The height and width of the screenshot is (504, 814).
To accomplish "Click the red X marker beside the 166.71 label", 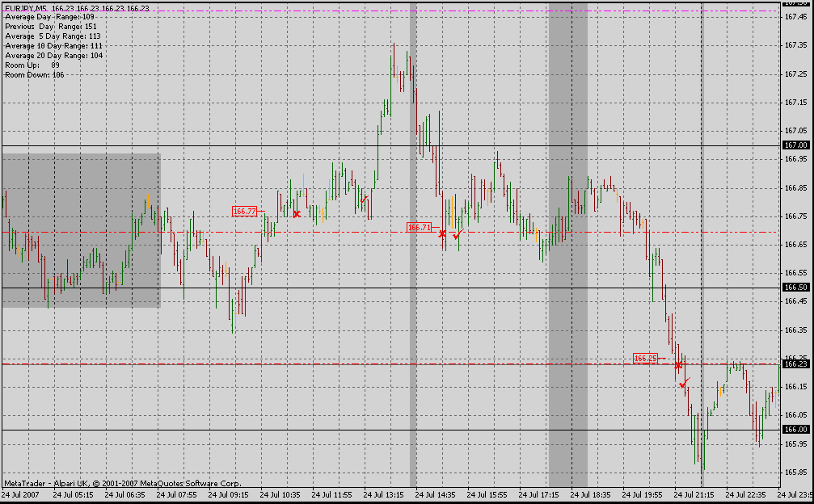I will coord(442,233).
